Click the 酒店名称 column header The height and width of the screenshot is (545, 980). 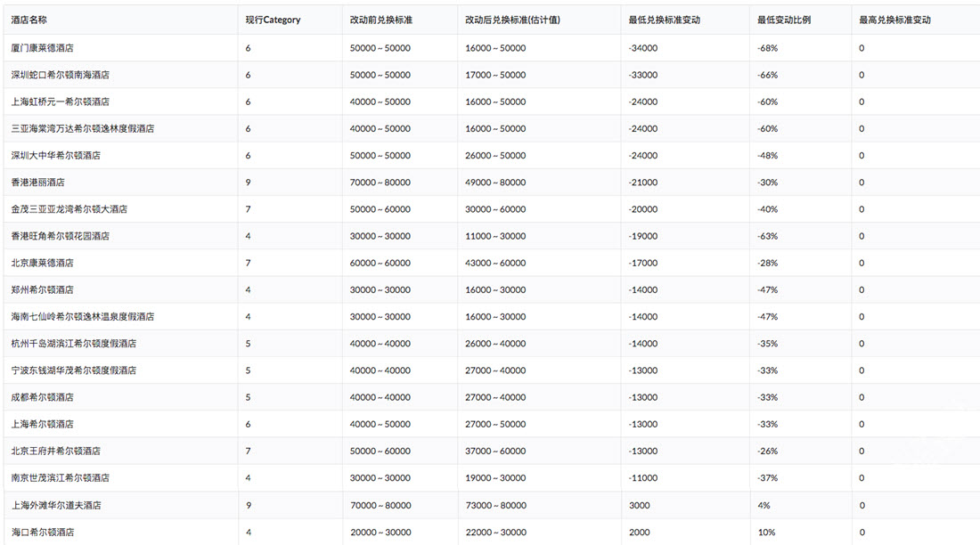tap(29, 20)
